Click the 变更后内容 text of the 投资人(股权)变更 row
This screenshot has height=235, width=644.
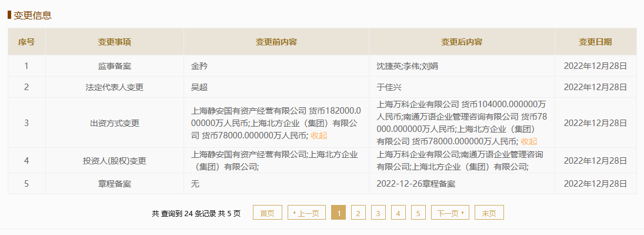tap(461, 161)
